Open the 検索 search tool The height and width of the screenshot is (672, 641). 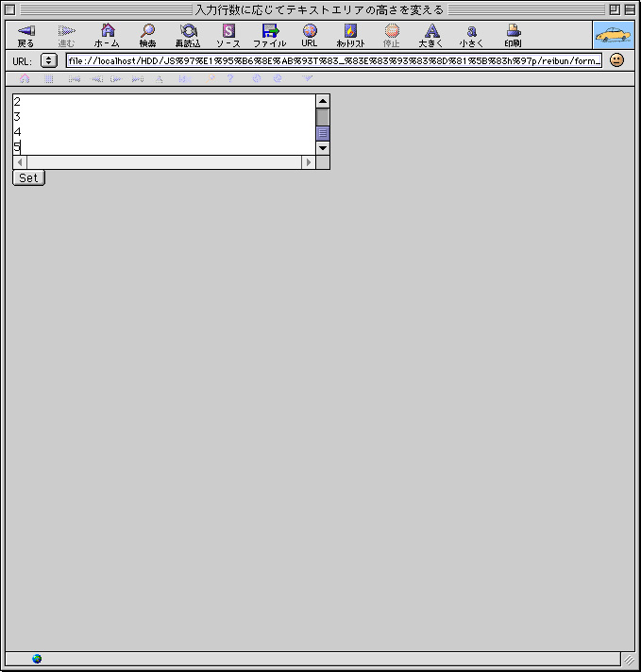tap(148, 35)
